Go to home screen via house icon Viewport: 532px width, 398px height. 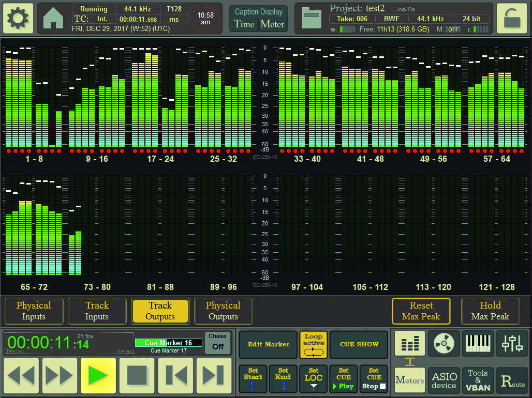coord(53,19)
